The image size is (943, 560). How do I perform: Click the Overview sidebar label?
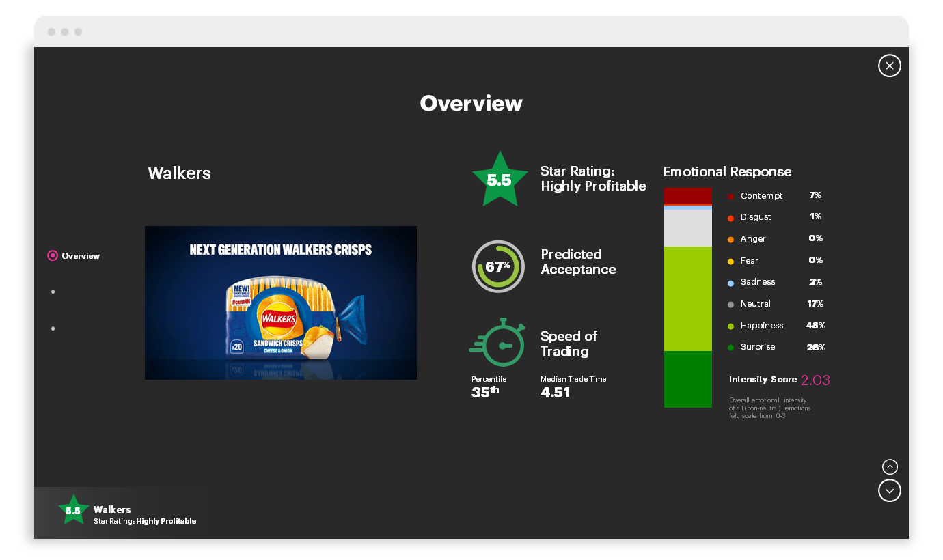point(81,256)
